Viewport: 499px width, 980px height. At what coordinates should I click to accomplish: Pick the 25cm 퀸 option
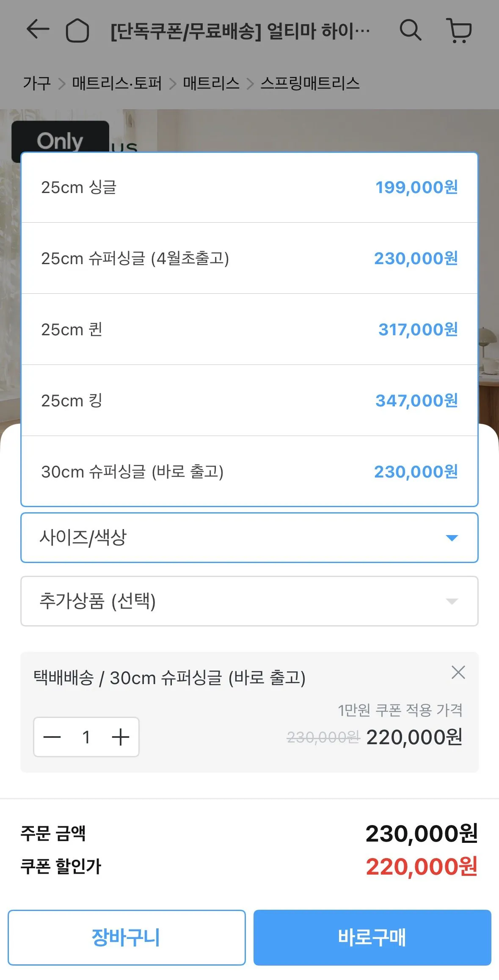249,329
